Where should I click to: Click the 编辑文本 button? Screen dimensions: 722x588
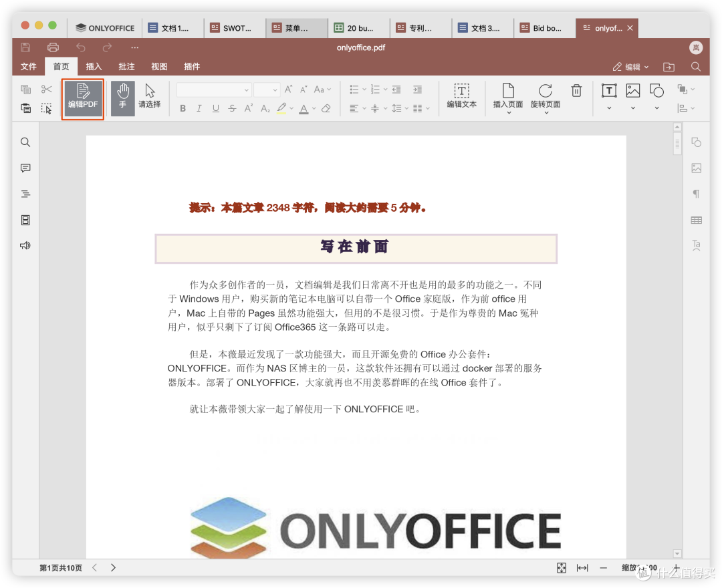coord(462,96)
